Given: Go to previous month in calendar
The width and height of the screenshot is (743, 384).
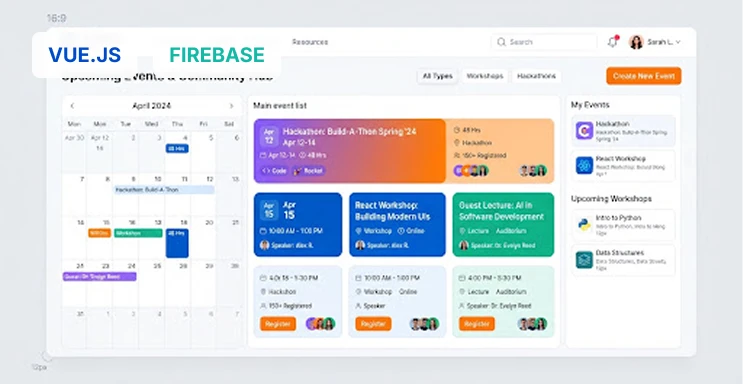Looking at the screenshot, I should click(72, 106).
